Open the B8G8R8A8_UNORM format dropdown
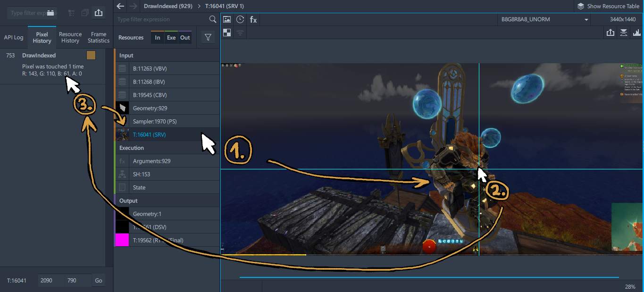Screen dimensions: 644x292 544,19
